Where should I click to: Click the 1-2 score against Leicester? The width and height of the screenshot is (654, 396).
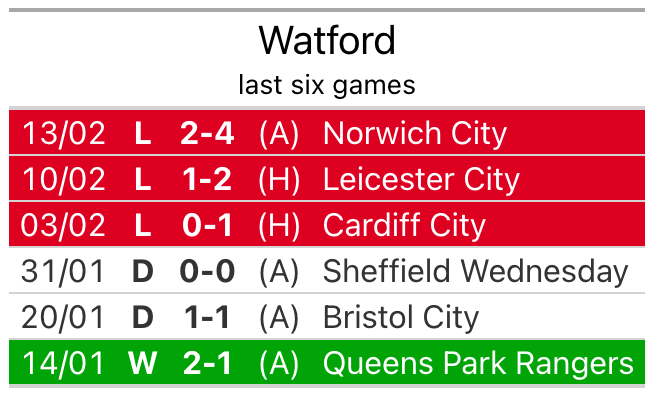point(207,179)
